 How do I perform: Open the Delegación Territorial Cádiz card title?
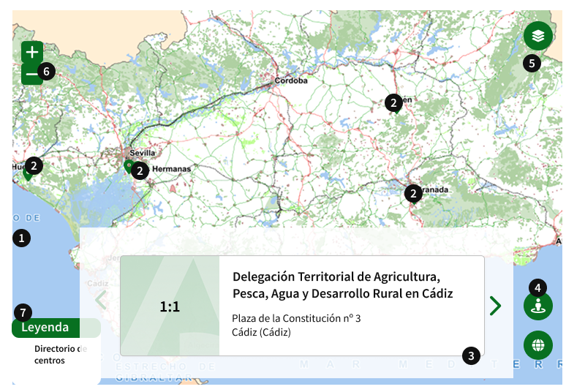342,285
